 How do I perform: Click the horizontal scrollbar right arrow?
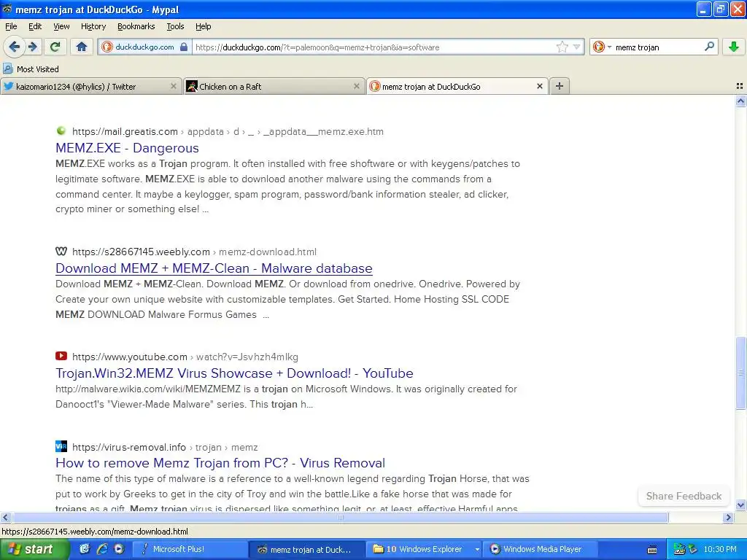pos(728,517)
